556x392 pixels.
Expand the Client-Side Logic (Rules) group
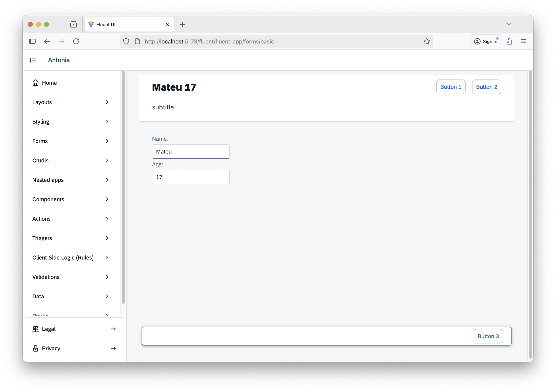click(x=70, y=257)
